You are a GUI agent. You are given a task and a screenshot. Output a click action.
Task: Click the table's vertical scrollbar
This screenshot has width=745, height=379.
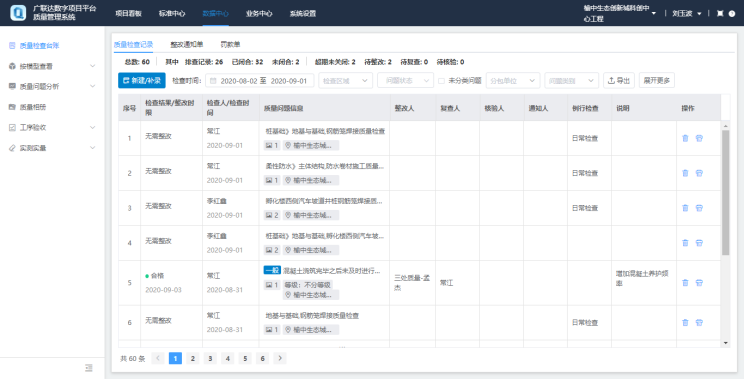(x=726, y=192)
